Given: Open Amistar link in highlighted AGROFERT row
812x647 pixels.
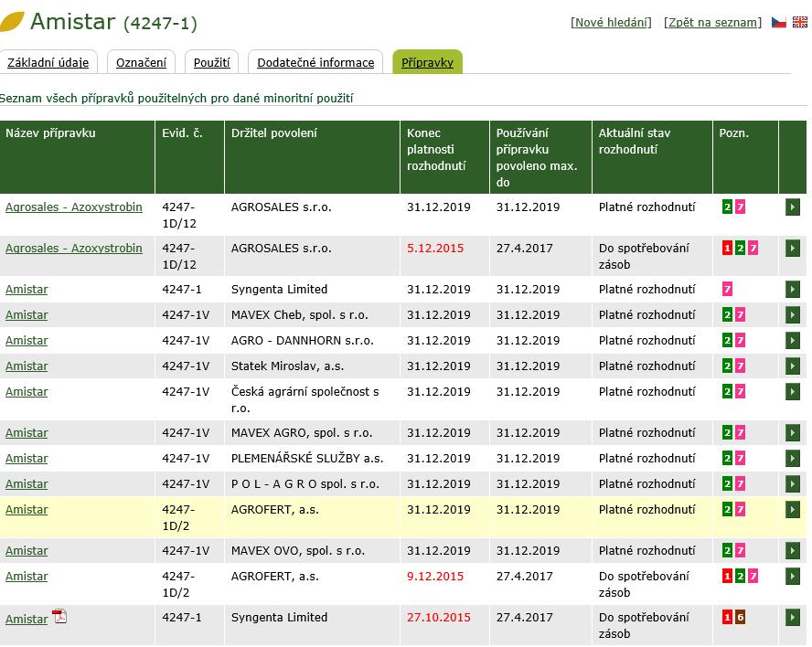Looking at the screenshot, I should point(27,510).
